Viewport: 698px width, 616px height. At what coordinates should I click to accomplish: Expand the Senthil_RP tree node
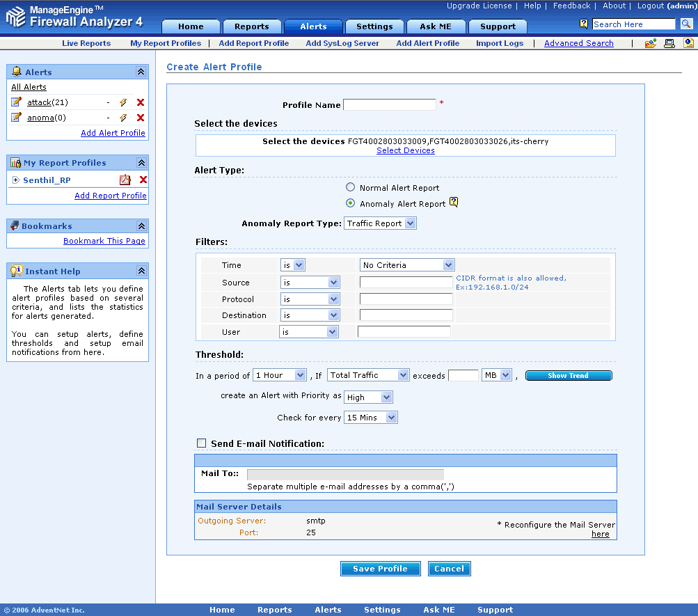click(x=16, y=180)
